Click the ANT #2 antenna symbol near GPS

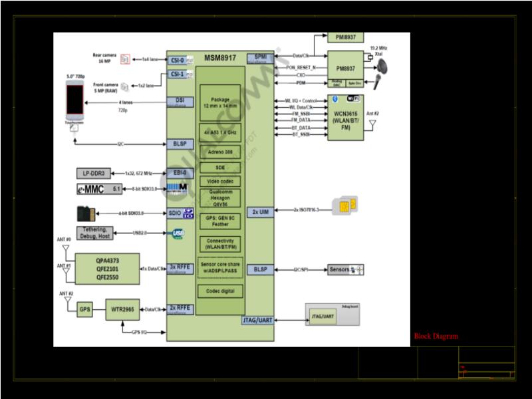(68, 300)
